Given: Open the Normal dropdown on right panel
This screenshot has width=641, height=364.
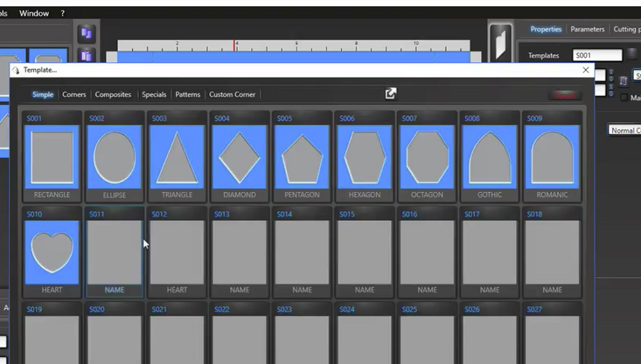Looking at the screenshot, I should click(625, 130).
